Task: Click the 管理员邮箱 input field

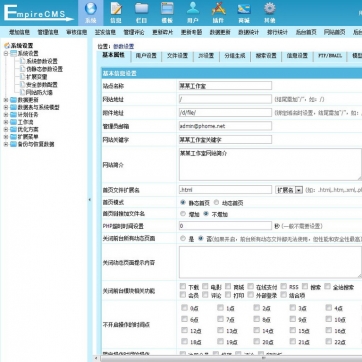Action: pyautogui.click(x=225, y=126)
